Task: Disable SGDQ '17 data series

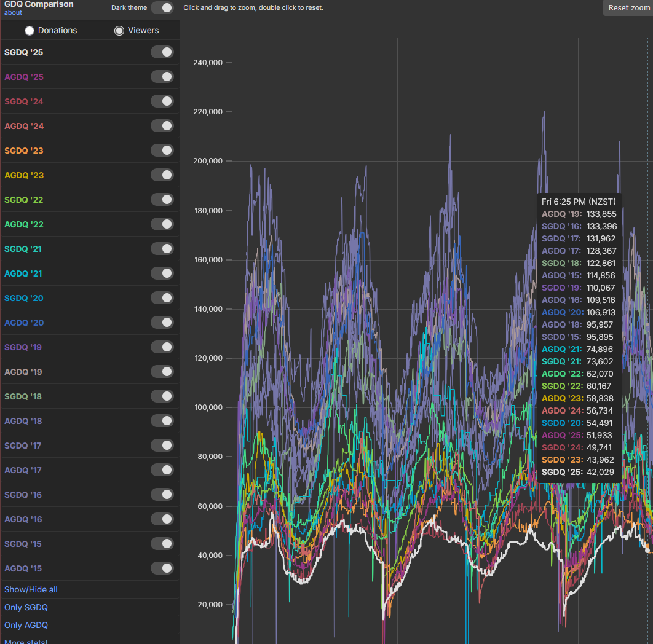Action: coord(162,445)
